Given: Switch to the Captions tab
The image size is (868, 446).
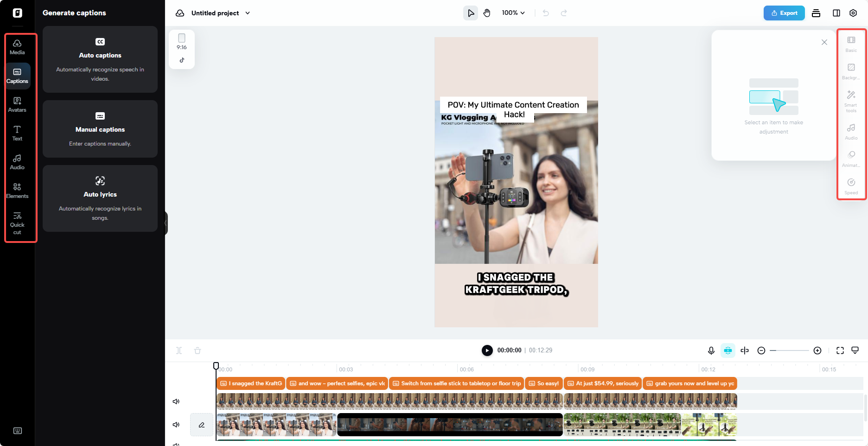Looking at the screenshot, I should tap(17, 76).
